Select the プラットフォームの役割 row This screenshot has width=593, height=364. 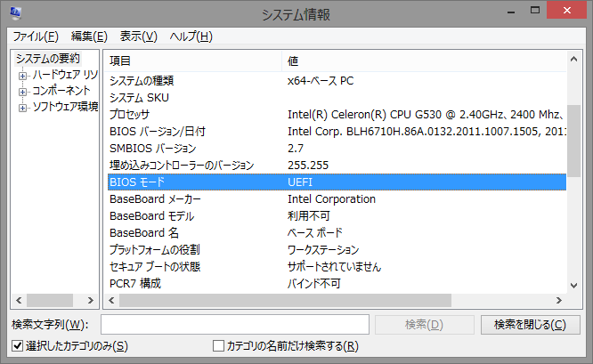pyautogui.click(x=337, y=249)
